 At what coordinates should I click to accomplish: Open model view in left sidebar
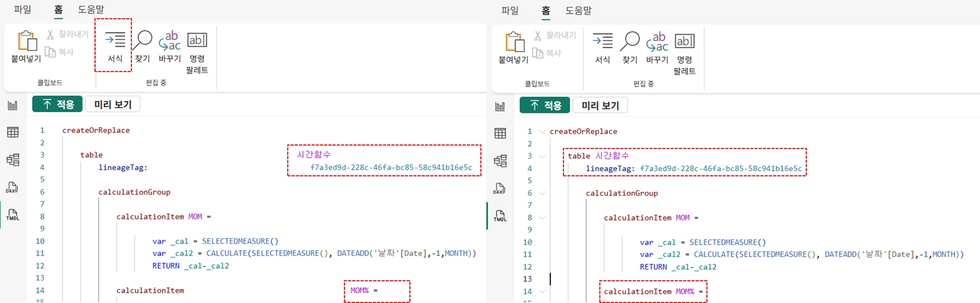[13, 160]
